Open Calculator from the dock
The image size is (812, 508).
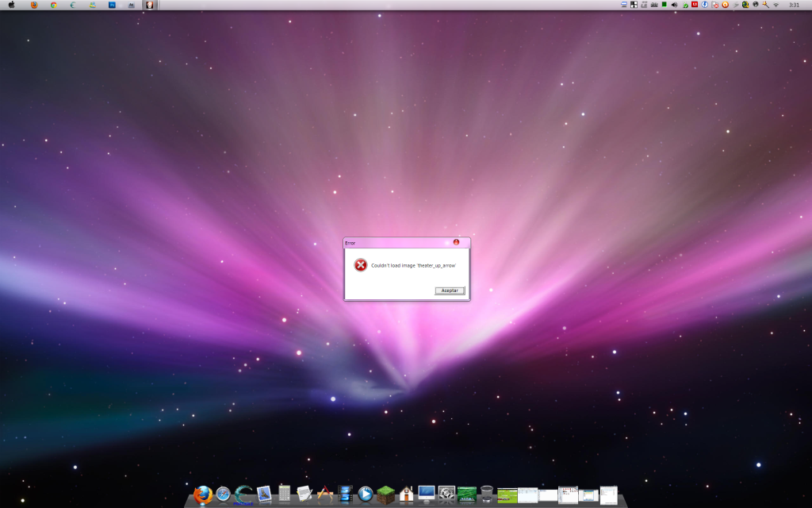[285, 494]
